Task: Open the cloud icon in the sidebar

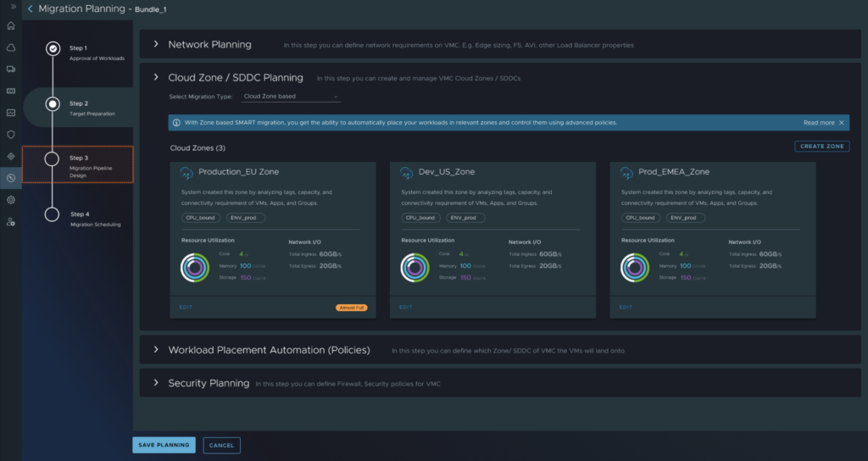Action: pyautogui.click(x=10, y=47)
